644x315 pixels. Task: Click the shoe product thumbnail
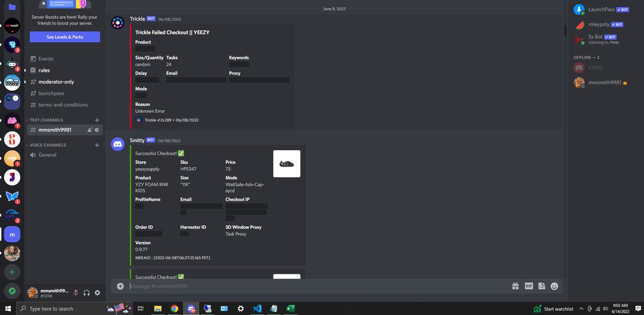(x=287, y=164)
